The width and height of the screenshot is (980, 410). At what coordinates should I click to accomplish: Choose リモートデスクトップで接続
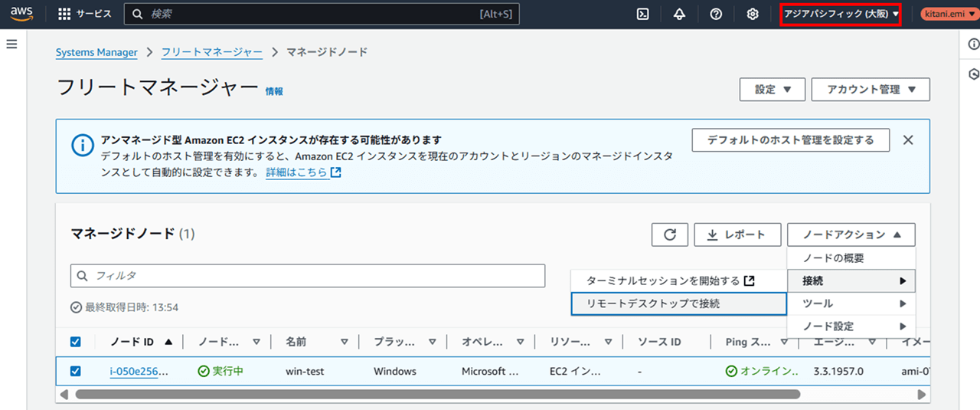(678, 303)
